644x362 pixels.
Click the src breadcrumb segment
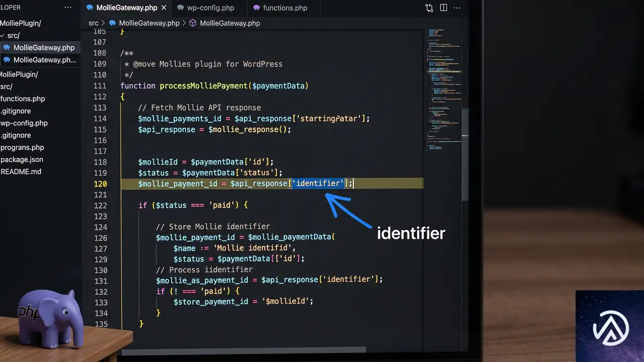94,23
